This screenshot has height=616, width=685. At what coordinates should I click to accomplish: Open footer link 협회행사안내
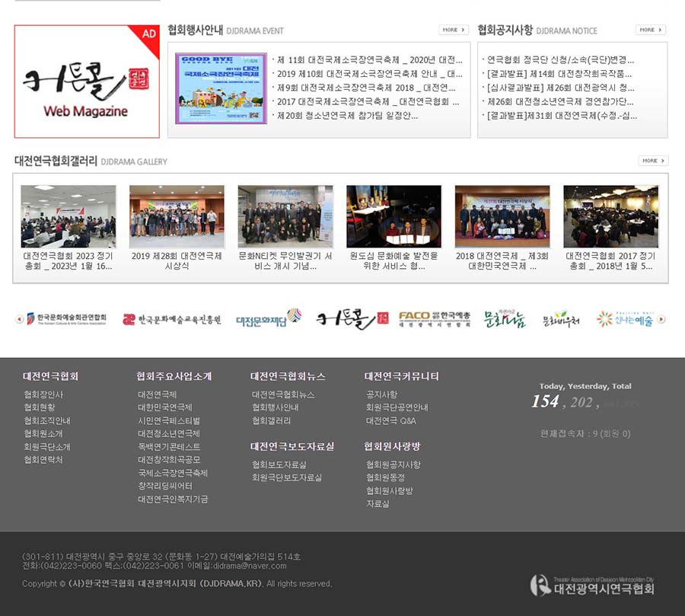click(276, 407)
